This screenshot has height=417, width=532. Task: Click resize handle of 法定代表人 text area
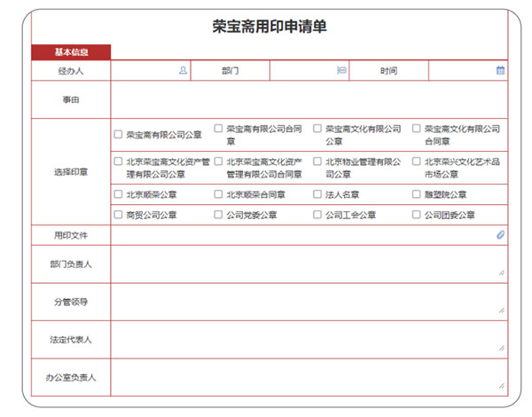tap(502, 348)
